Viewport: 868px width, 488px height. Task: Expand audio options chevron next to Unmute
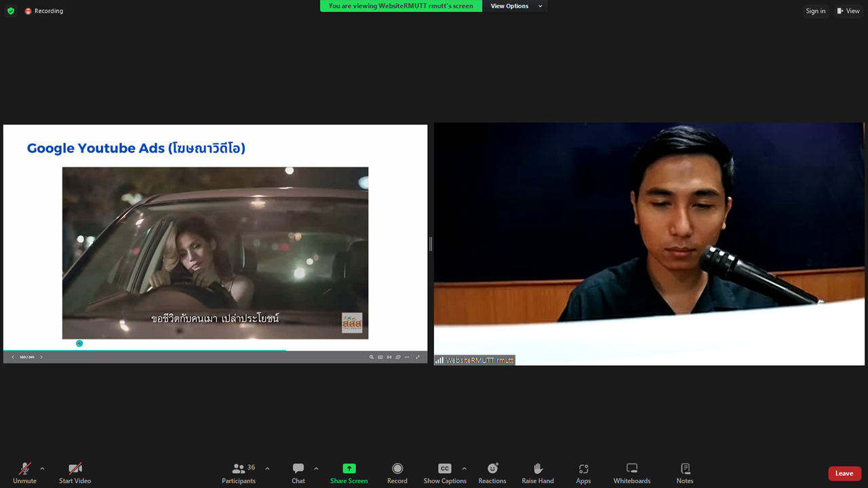click(42, 468)
